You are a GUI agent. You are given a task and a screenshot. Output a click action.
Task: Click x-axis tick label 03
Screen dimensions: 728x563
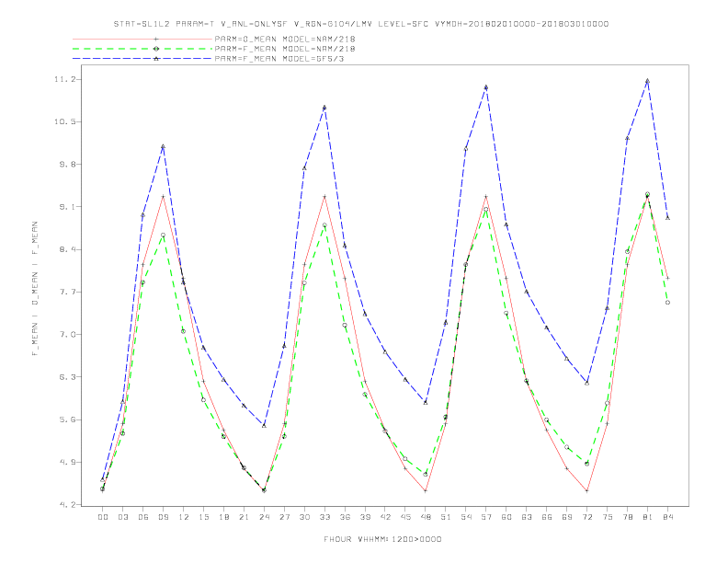point(122,517)
